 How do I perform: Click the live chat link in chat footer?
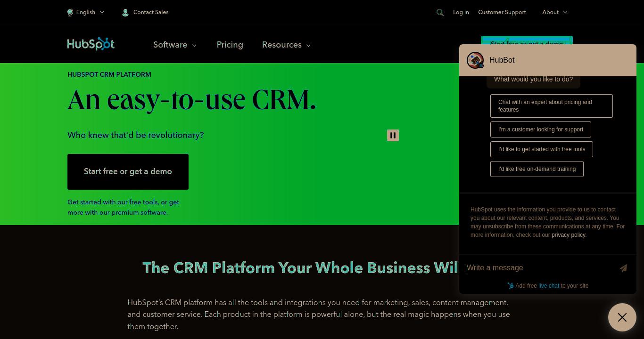coord(549,286)
